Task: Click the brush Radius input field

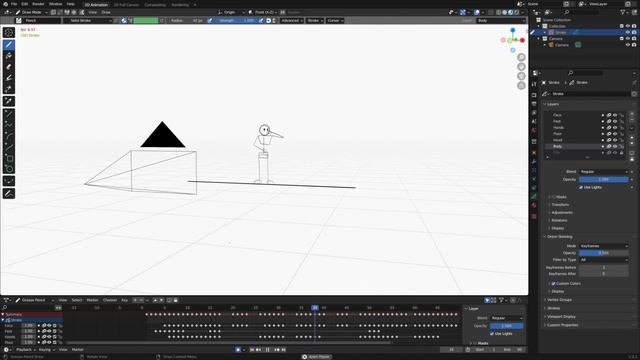Action: click(x=186, y=20)
